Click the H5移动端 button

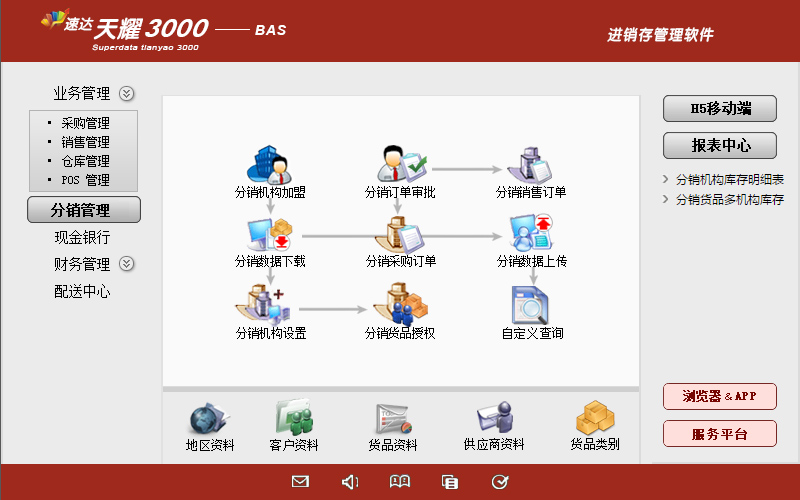pyautogui.click(x=720, y=109)
